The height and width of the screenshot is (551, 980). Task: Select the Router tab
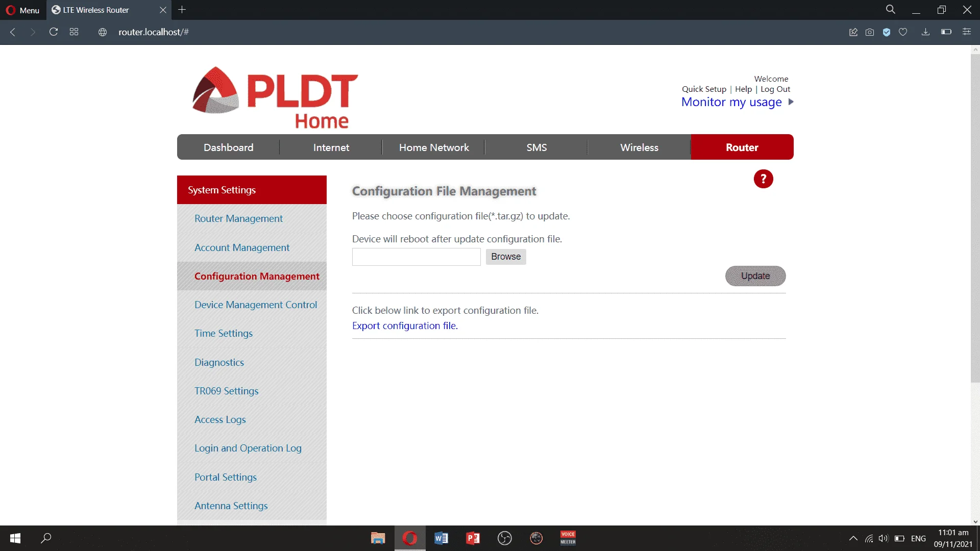point(742,147)
